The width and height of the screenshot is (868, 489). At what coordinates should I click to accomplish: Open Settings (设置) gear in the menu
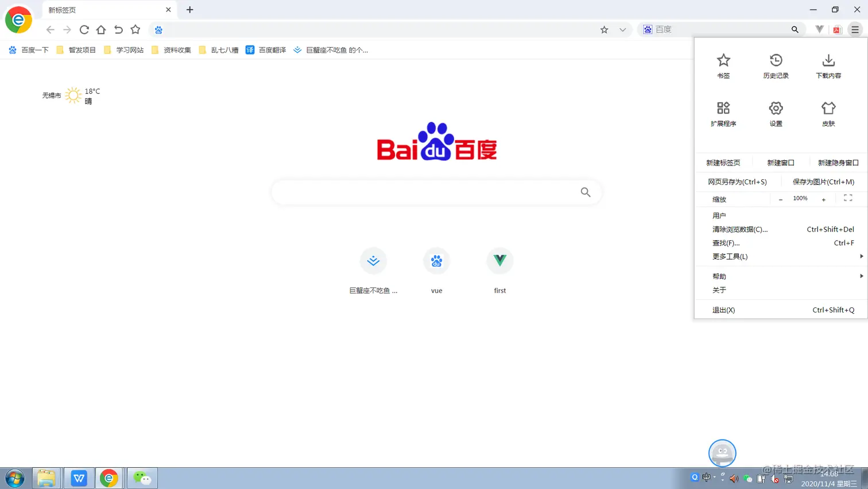click(x=776, y=114)
